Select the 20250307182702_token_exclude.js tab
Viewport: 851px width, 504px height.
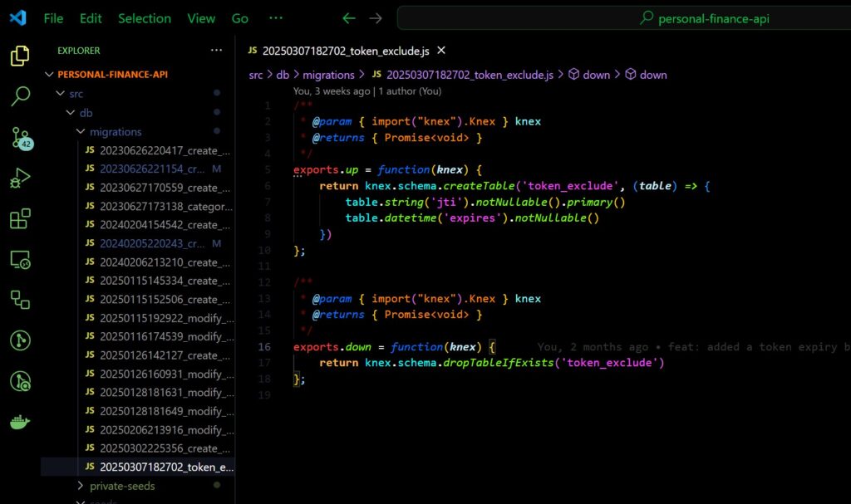coord(346,51)
